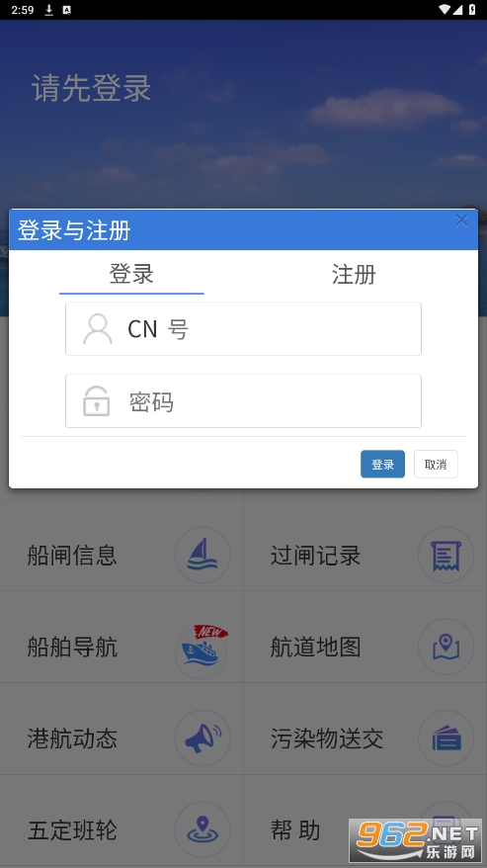Click the padlock icon beside 密码

96,400
